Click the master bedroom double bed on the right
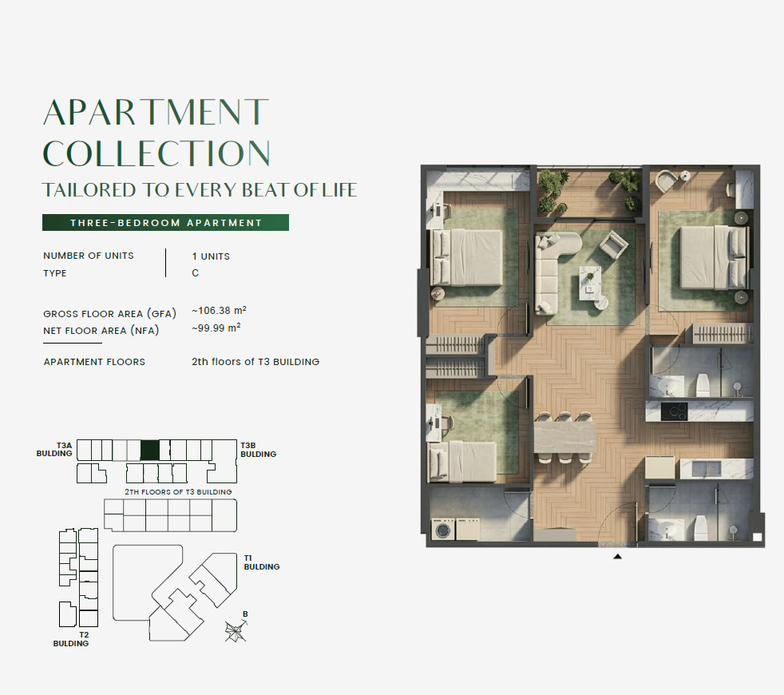This screenshot has height=695, width=784. (714, 257)
